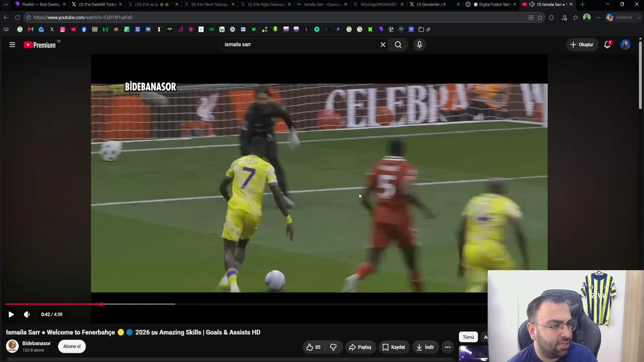Switch to the X'te DataMB Türkiye tab
Image resolution: width=644 pixels, height=362 pixels.
pos(97,5)
